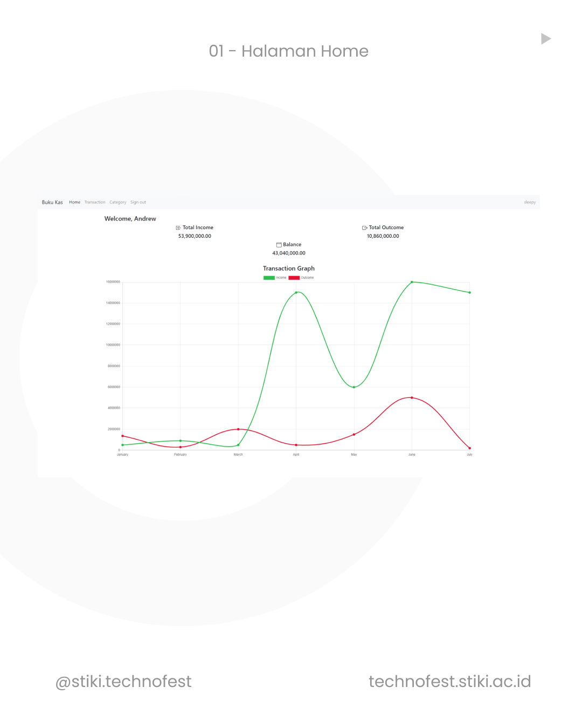582x728 pixels.
Task: Click the July axis label
Action: coord(469,455)
